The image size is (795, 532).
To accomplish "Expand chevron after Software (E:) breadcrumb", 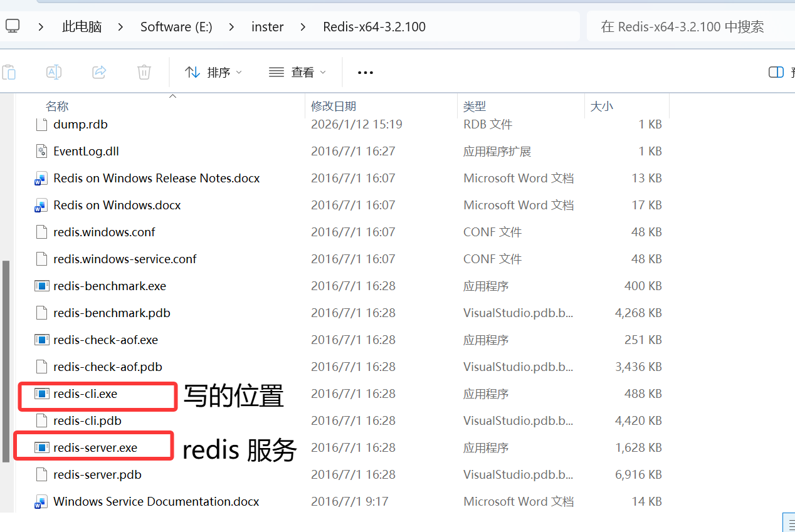I will click(x=232, y=27).
